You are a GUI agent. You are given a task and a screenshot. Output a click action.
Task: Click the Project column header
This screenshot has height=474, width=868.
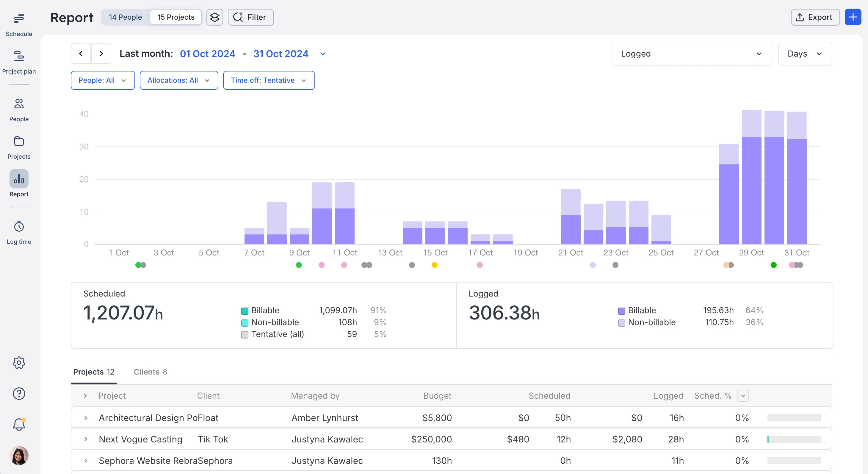tap(112, 396)
